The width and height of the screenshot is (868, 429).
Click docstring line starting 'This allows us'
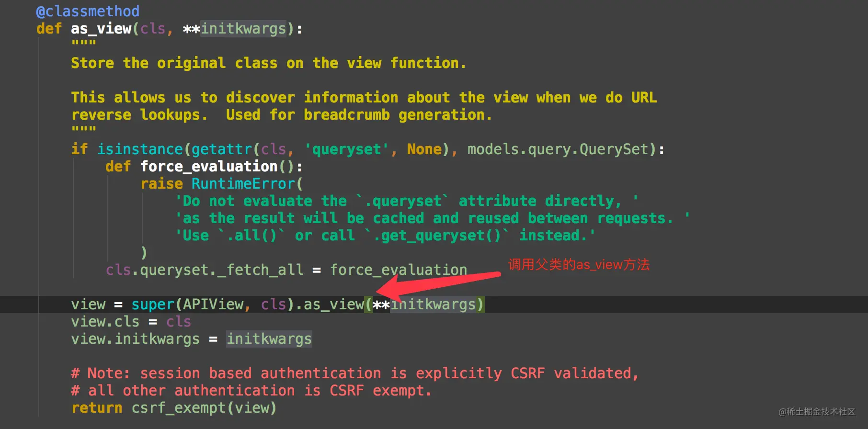tap(364, 98)
